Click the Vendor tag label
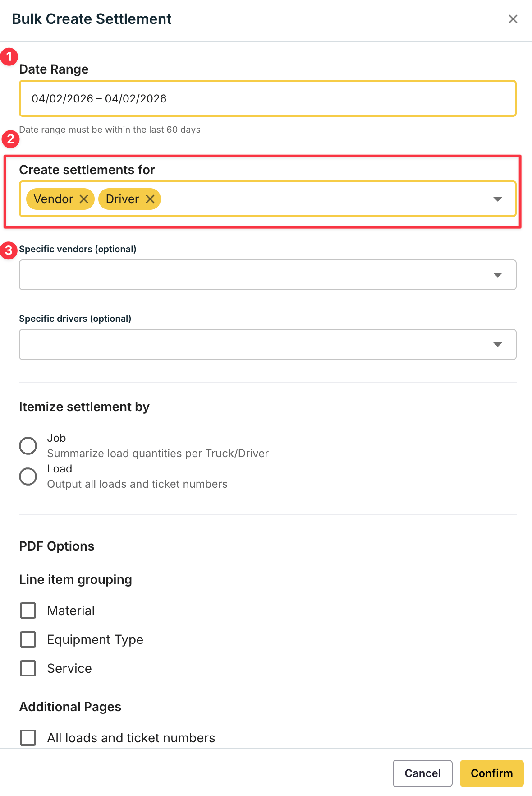 click(53, 199)
